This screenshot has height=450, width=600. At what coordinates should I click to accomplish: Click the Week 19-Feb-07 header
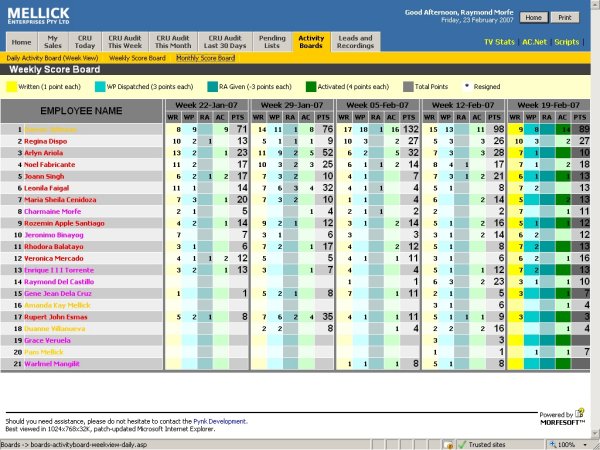549,105
